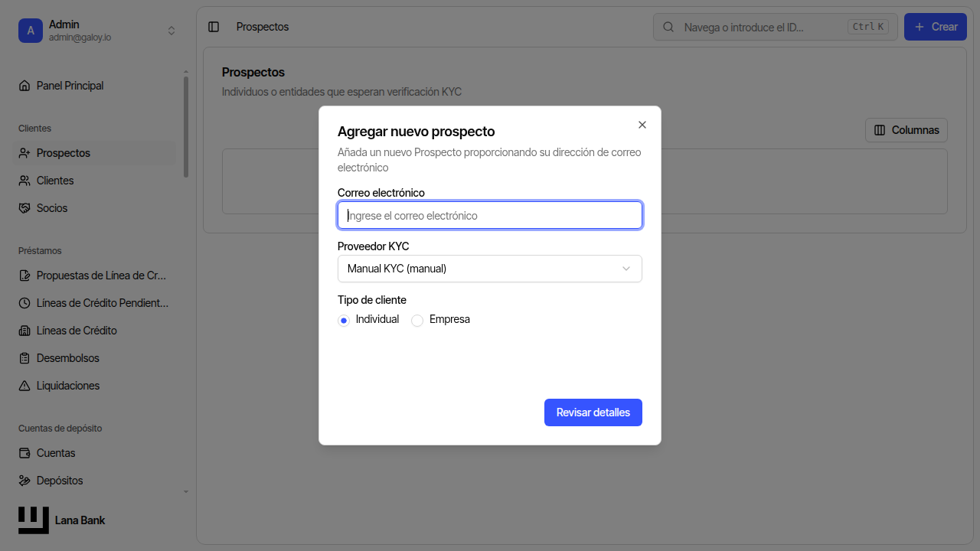The height and width of the screenshot is (551, 980).
Task: Click the Clientes people icon
Action: [24, 181]
